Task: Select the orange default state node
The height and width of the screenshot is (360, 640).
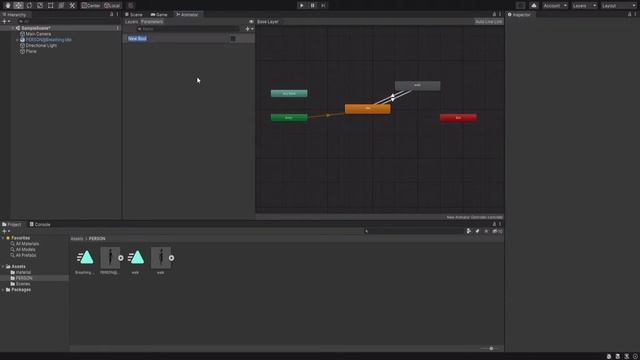Action: click(367, 109)
